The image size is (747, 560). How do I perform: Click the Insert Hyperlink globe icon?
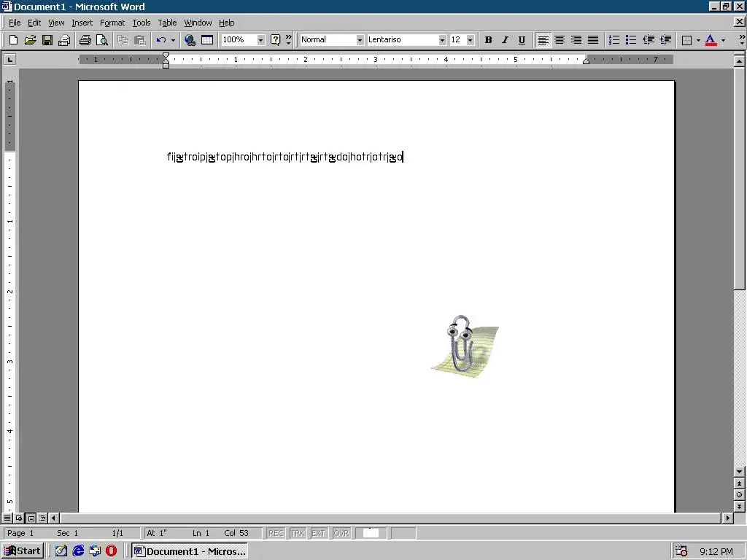click(x=190, y=40)
